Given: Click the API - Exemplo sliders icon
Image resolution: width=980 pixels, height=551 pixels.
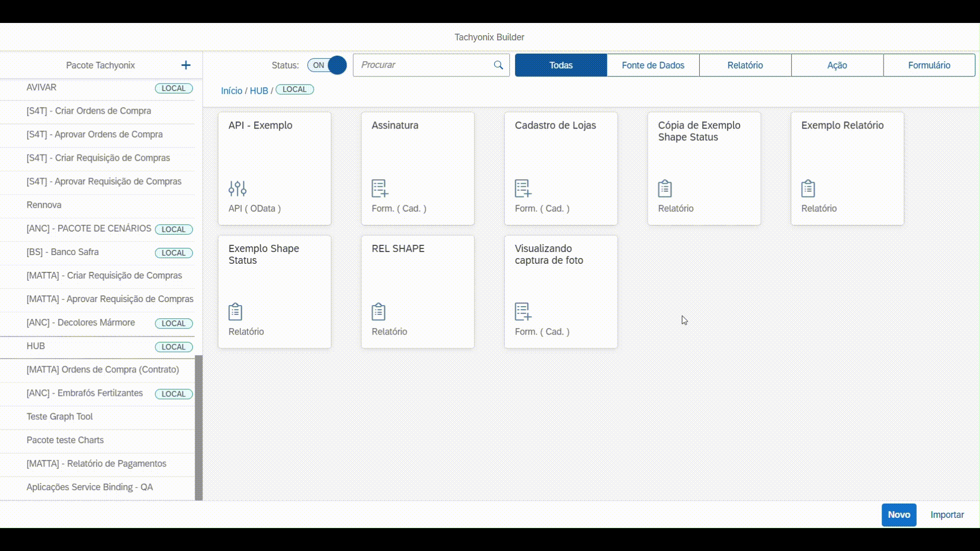Looking at the screenshot, I should click(237, 189).
